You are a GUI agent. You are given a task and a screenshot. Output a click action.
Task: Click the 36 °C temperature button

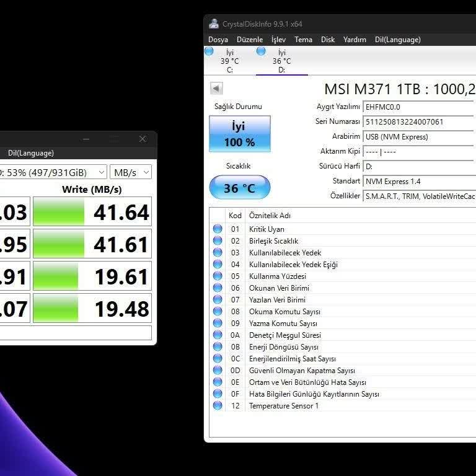[x=239, y=187]
